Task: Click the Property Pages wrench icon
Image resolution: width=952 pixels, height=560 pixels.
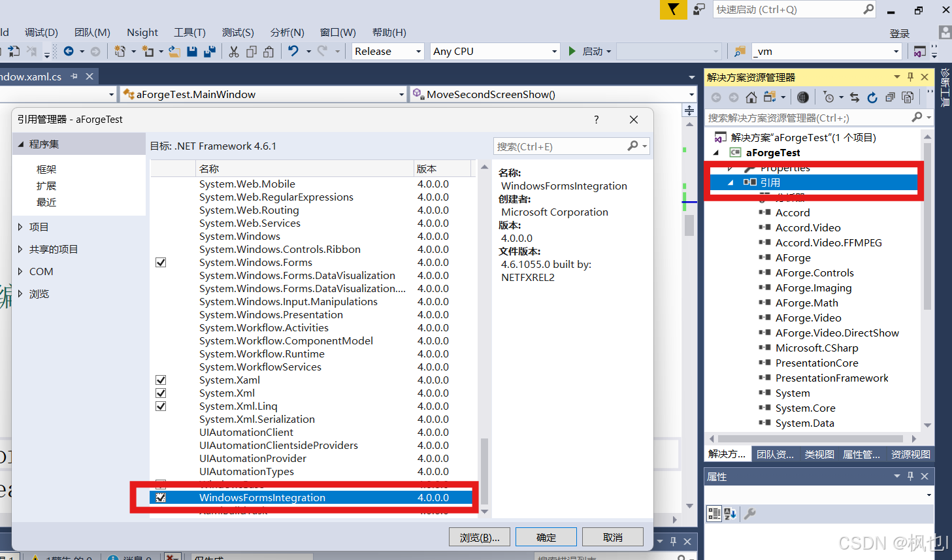Action: [750, 514]
